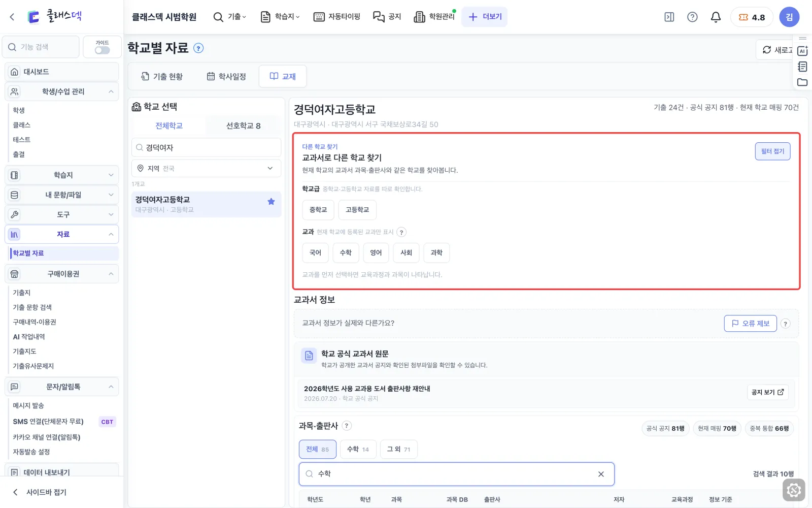Viewport: 812px width, 508px height.
Task: Click the school search field containing 경덕여자
Action: pos(206,147)
